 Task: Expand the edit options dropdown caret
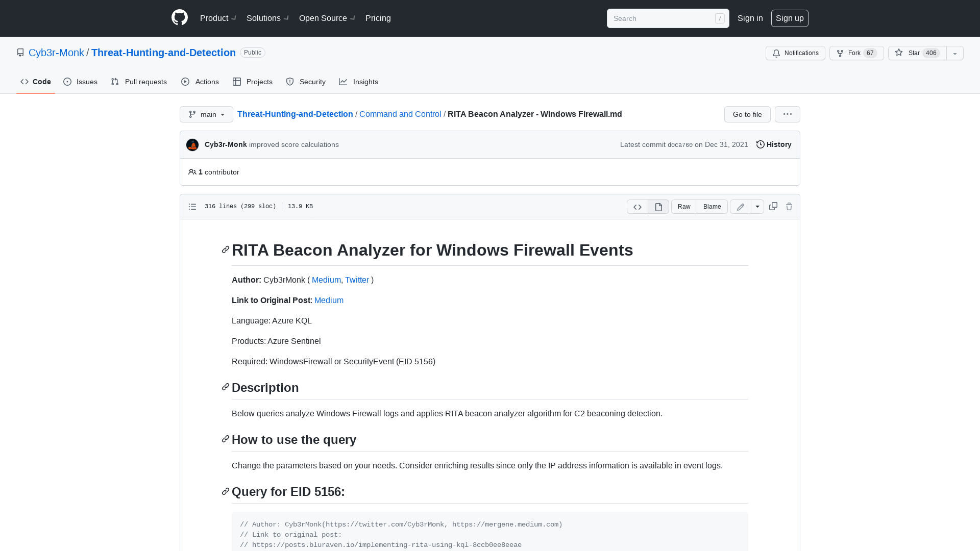pyautogui.click(x=757, y=207)
